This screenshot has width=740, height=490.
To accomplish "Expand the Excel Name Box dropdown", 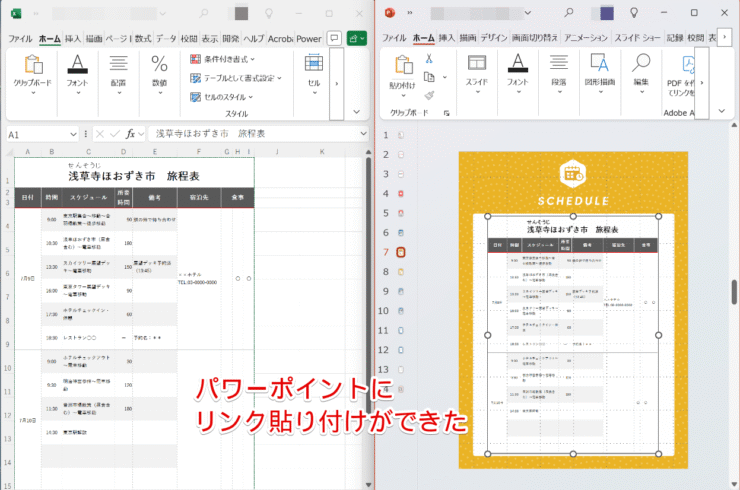I will point(73,135).
